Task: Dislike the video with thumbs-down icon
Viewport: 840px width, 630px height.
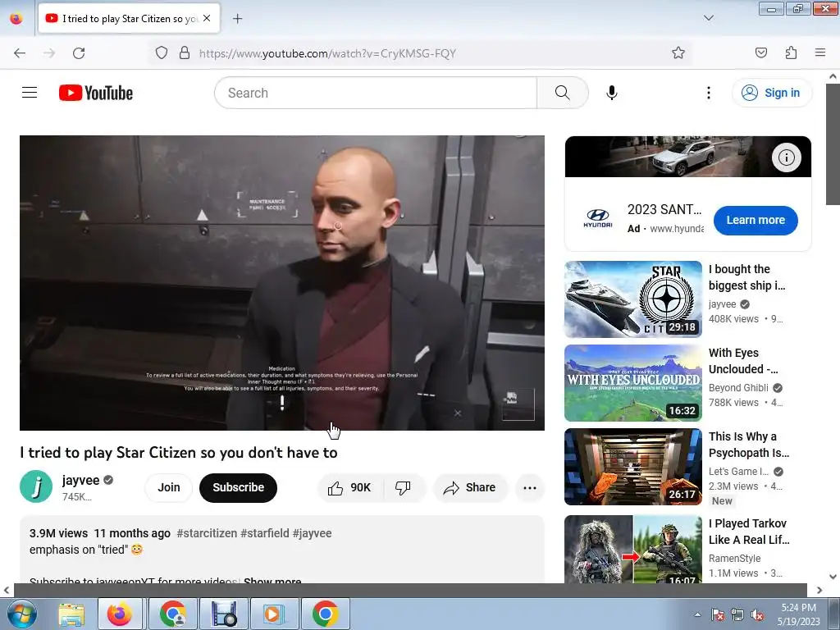Action: point(403,487)
